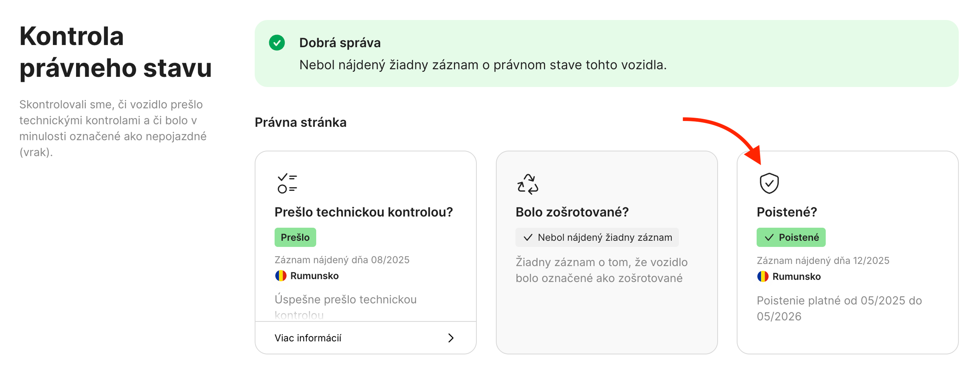Select the Právna stránka section heading
The image size is (980, 369).
(x=301, y=122)
